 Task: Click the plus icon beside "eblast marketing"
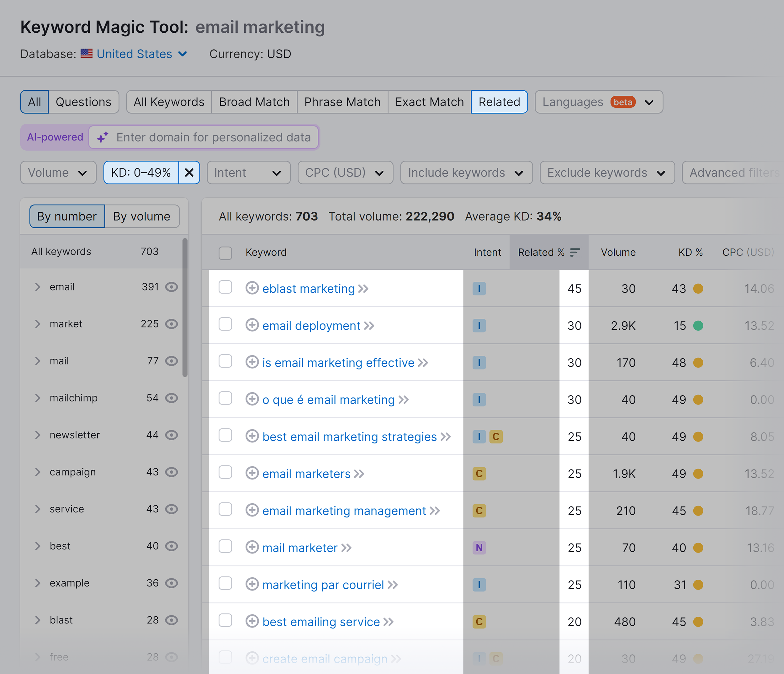(x=252, y=288)
